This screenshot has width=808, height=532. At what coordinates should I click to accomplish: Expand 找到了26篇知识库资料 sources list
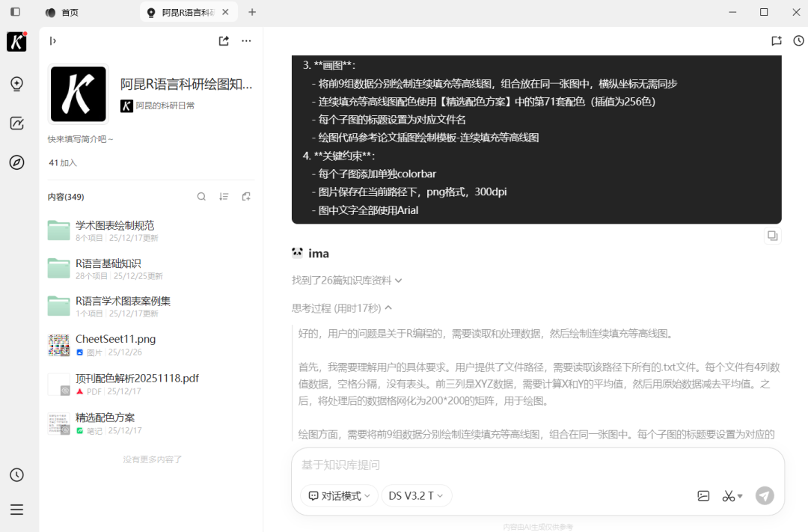pyautogui.click(x=346, y=281)
